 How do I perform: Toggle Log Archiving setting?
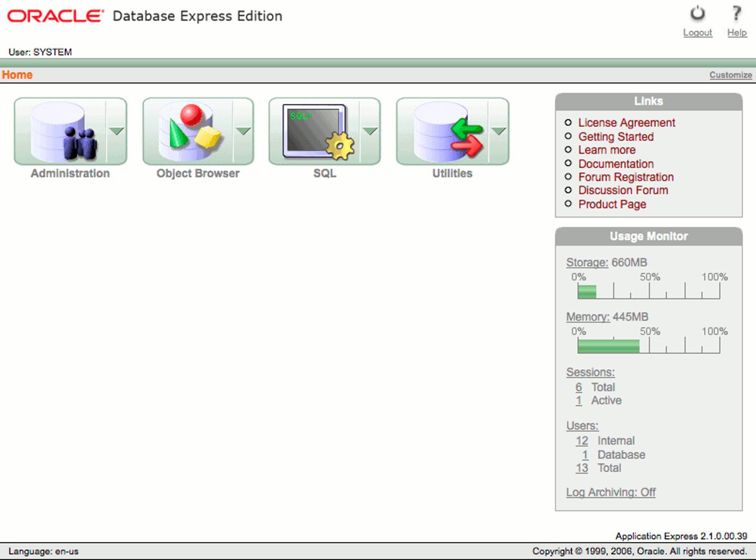610,492
